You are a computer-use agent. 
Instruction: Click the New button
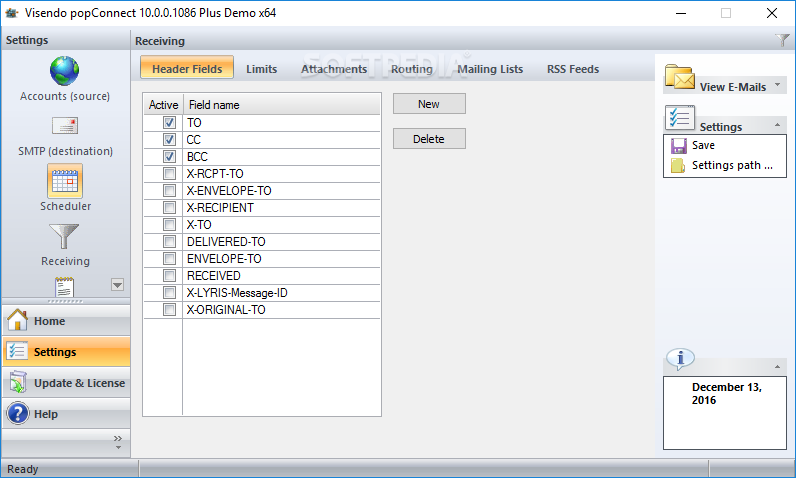pos(429,104)
